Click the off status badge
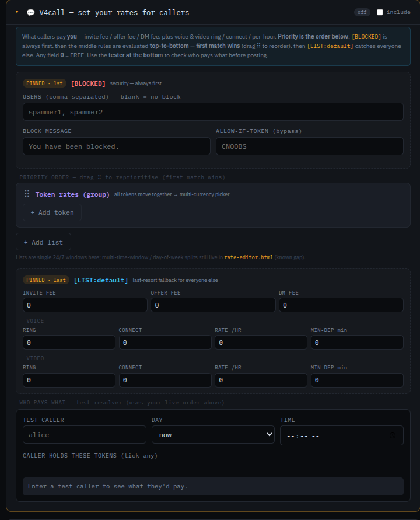 (362, 12)
